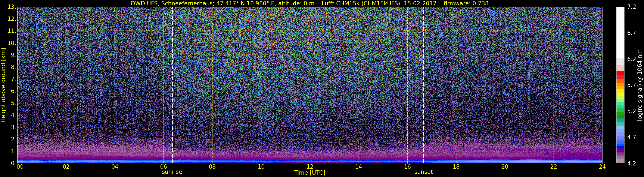Click the 'Time [UTC]' axis label

(310, 173)
